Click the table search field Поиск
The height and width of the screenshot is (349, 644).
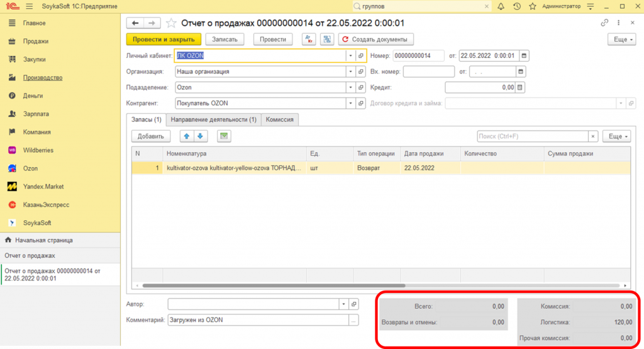[x=532, y=136]
